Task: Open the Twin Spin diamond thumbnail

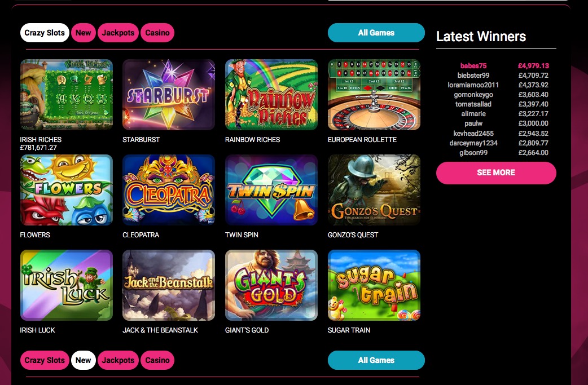Action: (x=271, y=190)
